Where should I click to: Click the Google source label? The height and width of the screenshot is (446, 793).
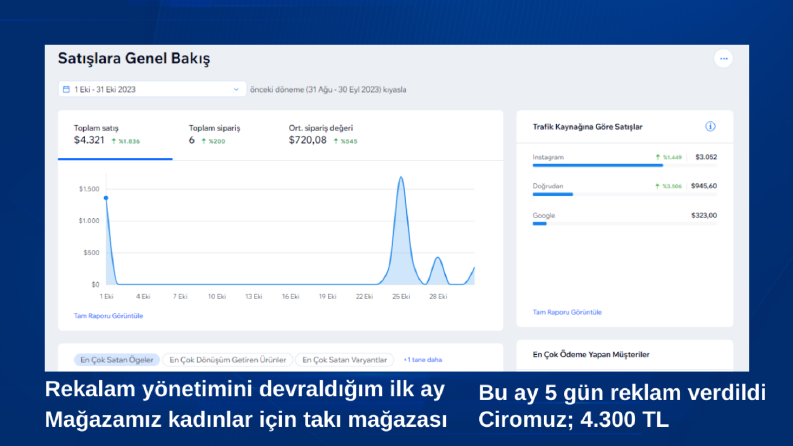(x=544, y=215)
